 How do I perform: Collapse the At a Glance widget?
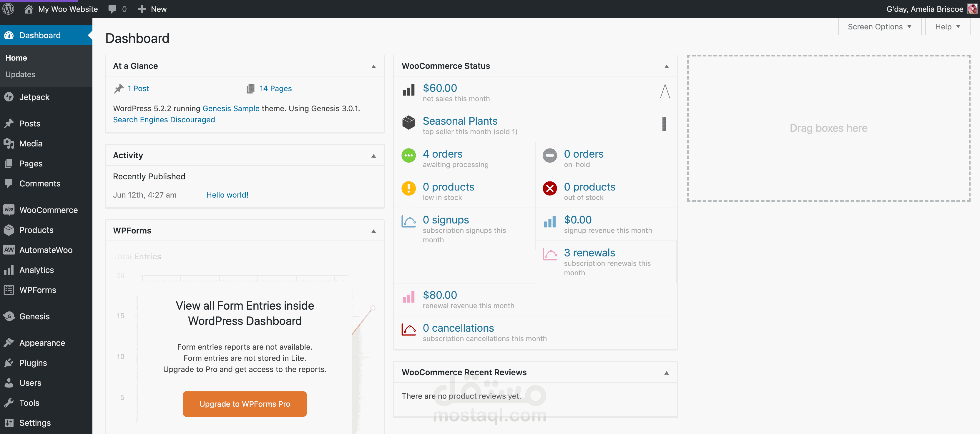[x=373, y=66]
